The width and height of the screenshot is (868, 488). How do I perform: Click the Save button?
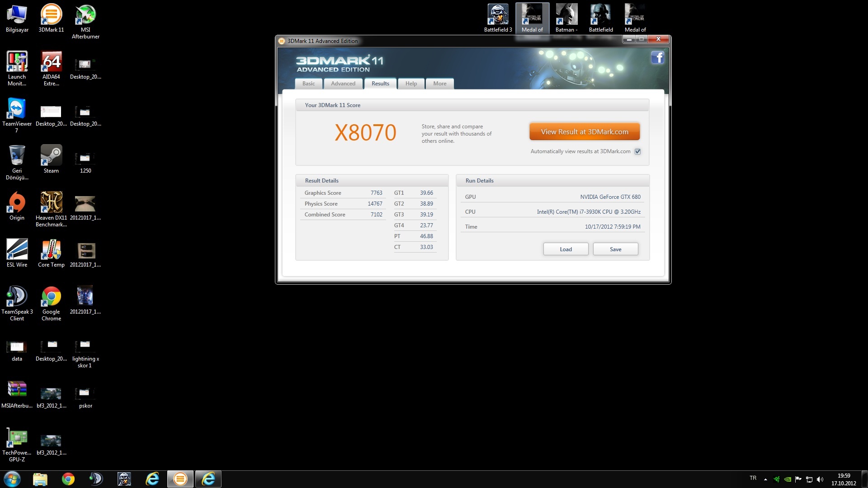tap(615, 249)
